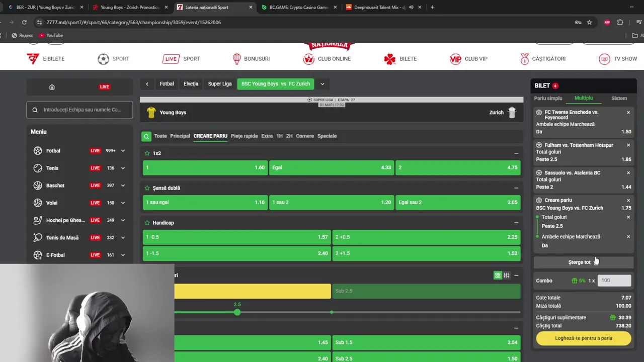Open Elveția breadcrumb
Screen dimensions: 644x362
tap(191, 84)
